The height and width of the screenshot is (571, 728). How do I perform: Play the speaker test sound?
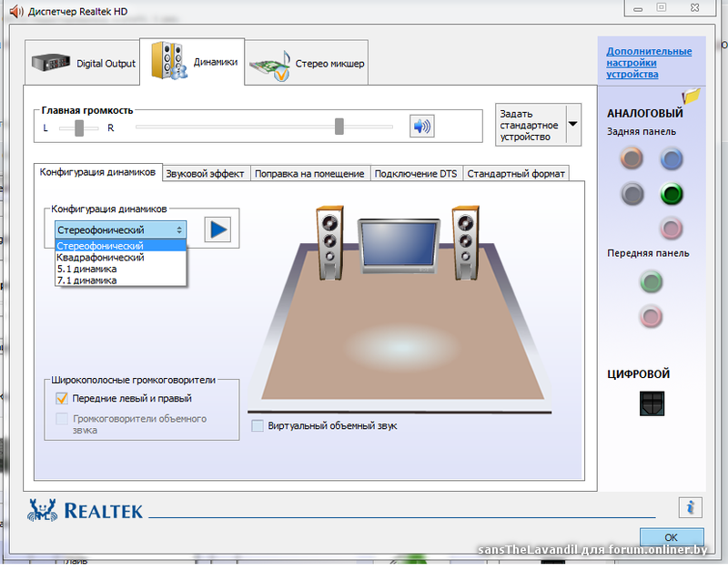coord(217,229)
